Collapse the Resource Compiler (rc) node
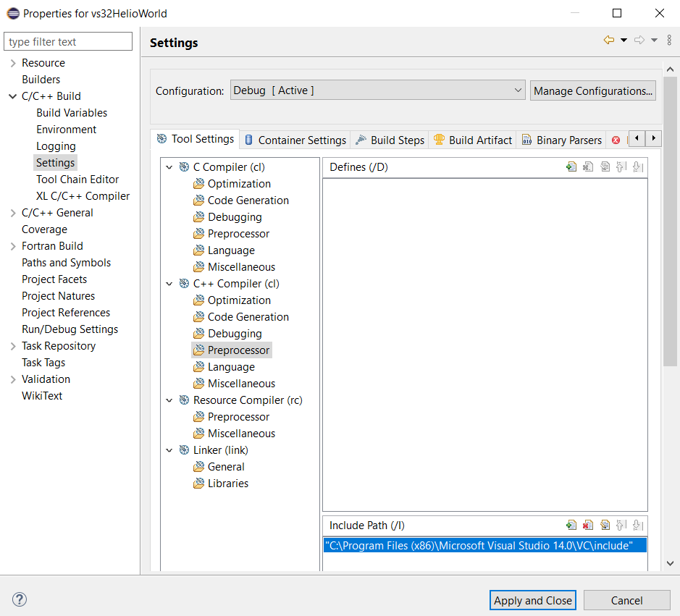Screen dimensions: 680x616 169,400
